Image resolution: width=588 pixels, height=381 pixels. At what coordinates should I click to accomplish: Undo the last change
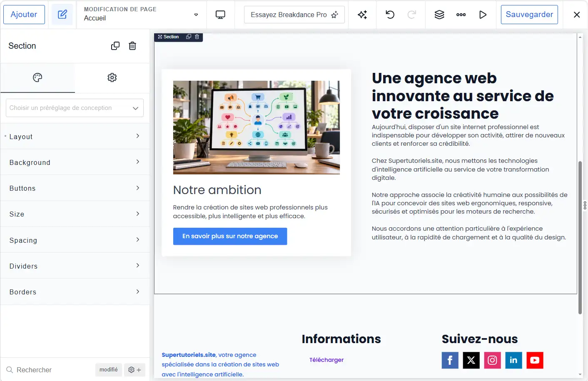(390, 15)
